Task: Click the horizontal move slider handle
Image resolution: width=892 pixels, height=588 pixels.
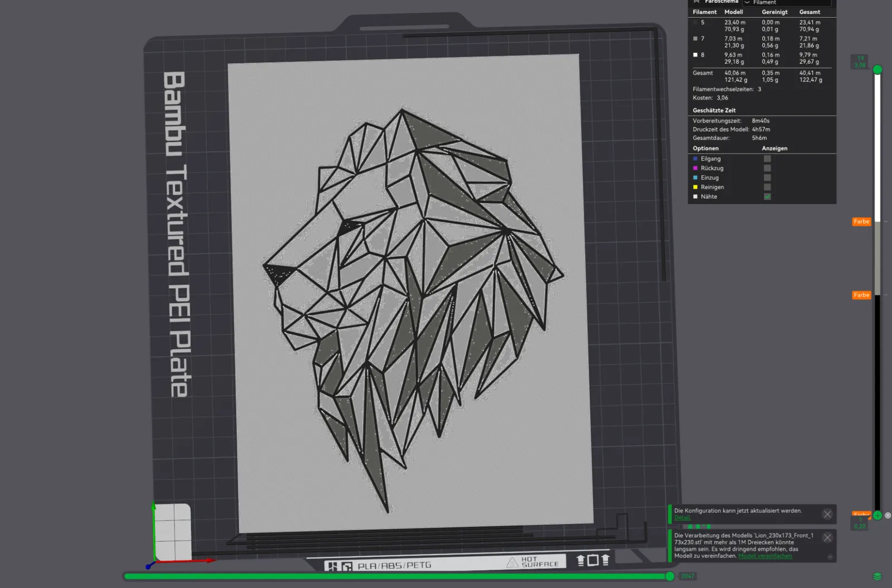Action: coord(670,576)
